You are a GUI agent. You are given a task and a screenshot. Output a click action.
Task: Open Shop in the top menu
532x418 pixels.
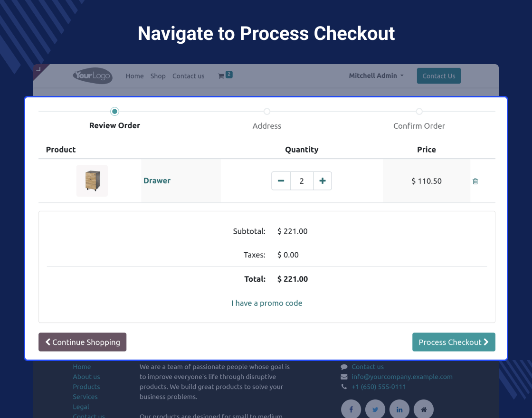coord(158,76)
